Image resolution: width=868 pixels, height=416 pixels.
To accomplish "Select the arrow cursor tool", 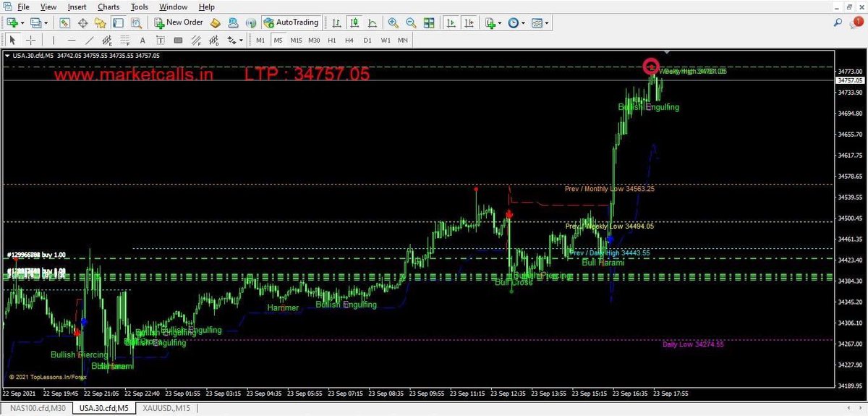I will (x=13, y=40).
